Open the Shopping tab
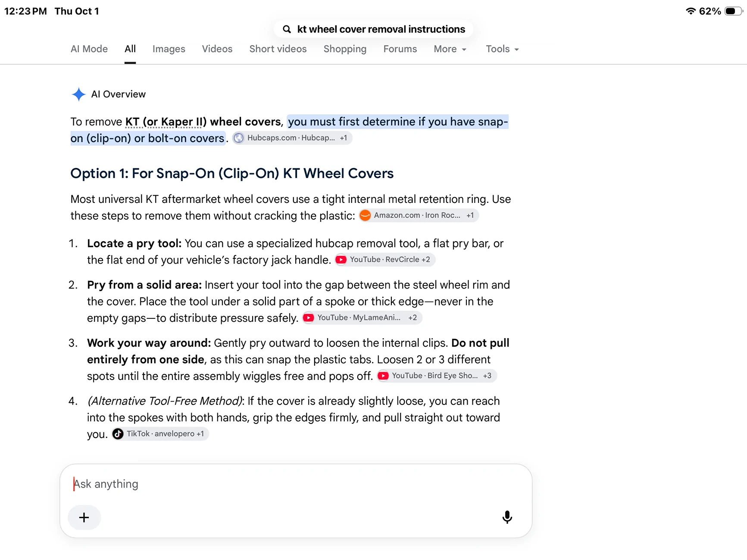747x560 pixels. 345,49
